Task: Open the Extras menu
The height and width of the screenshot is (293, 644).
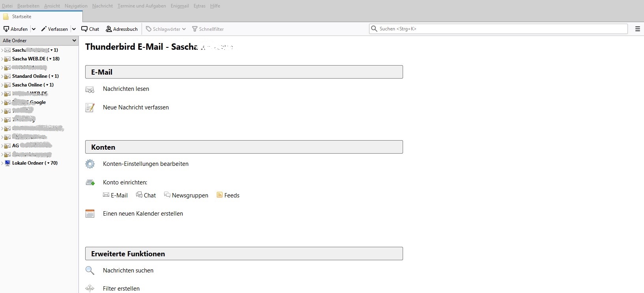Action: point(200,6)
